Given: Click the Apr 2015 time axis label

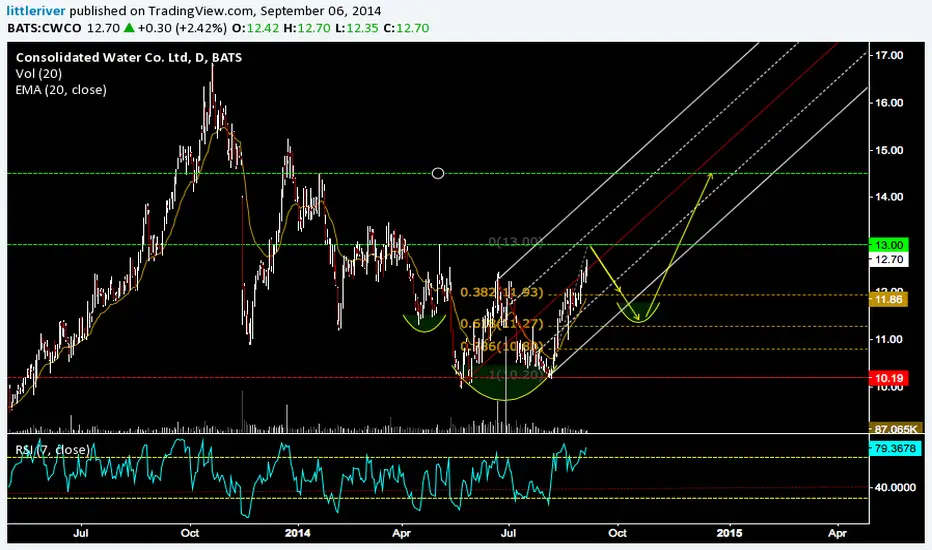Looking at the screenshot, I should pyautogui.click(x=837, y=533).
